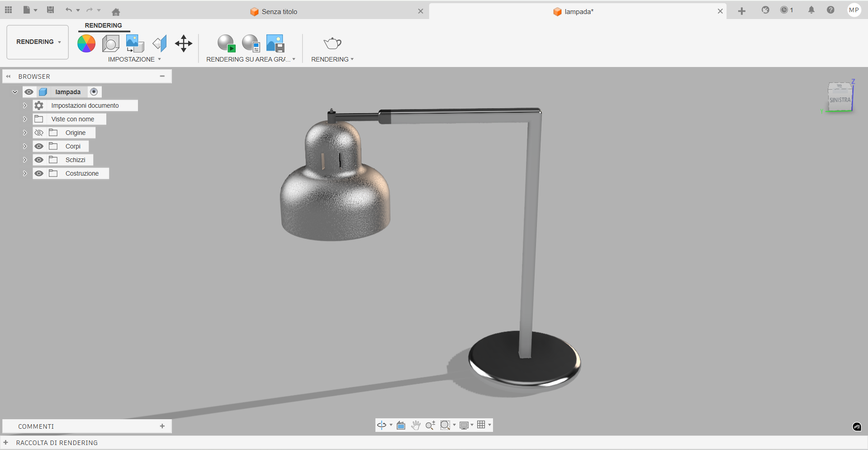Expand the Costruzione folder

[25, 173]
